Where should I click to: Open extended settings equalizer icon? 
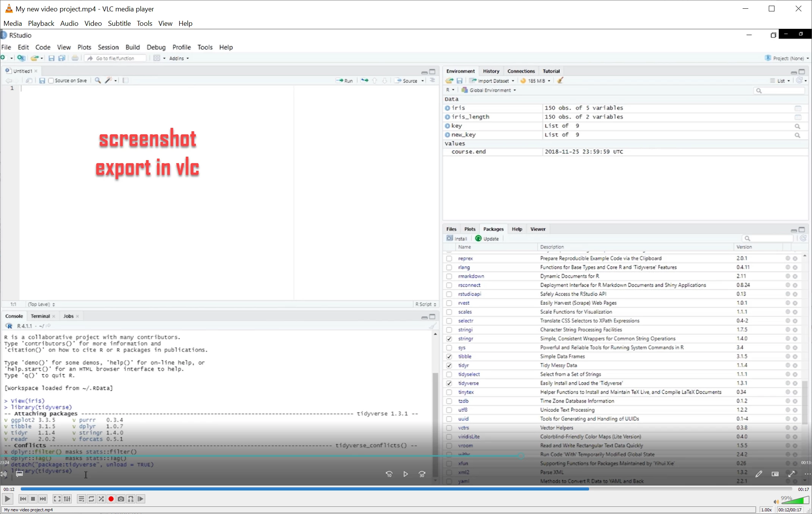pyautogui.click(x=67, y=499)
